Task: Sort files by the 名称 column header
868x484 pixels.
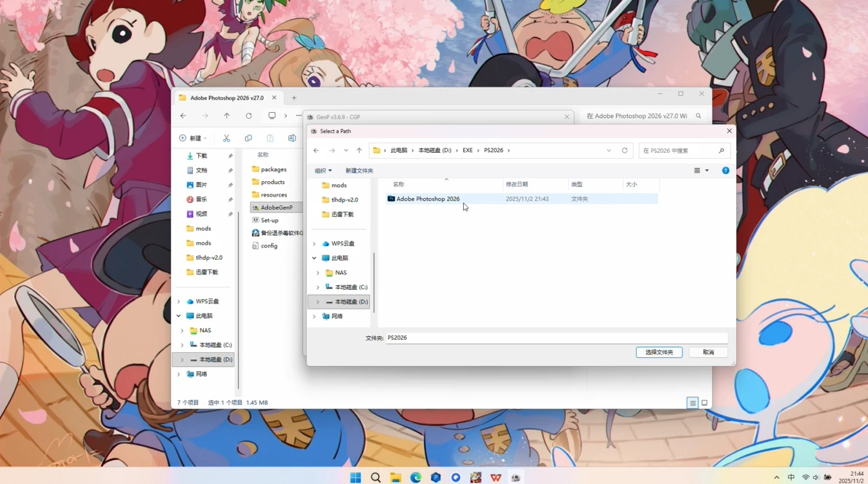Action: pos(398,184)
